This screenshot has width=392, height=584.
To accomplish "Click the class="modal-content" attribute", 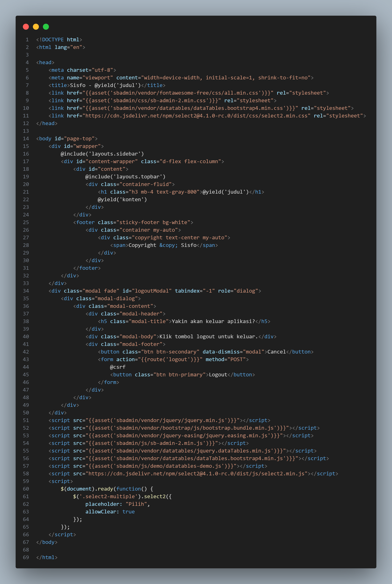I will coord(121,306).
